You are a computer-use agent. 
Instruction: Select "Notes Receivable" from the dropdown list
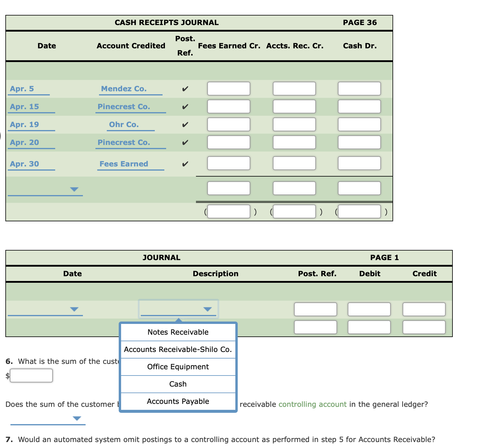coord(178,332)
